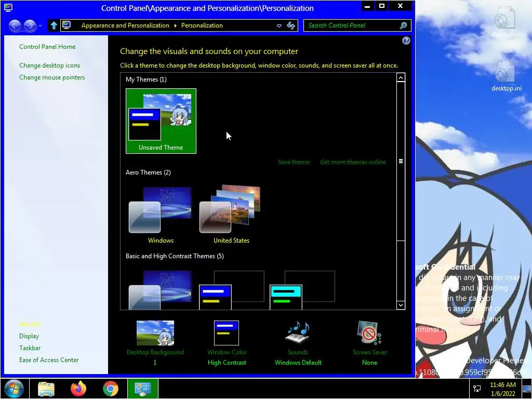532x399 pixels.
Task: Click the Control Panel icon in address bar
Action: (67, 25)
